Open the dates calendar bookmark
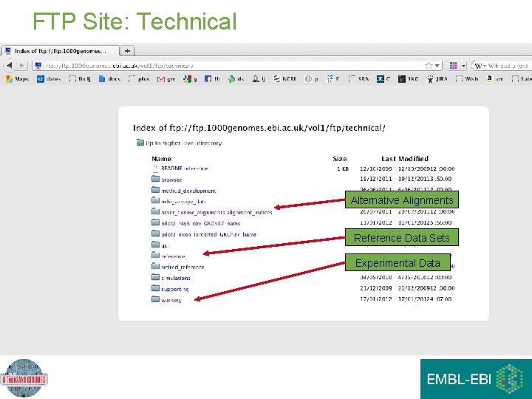 (50, 79)
